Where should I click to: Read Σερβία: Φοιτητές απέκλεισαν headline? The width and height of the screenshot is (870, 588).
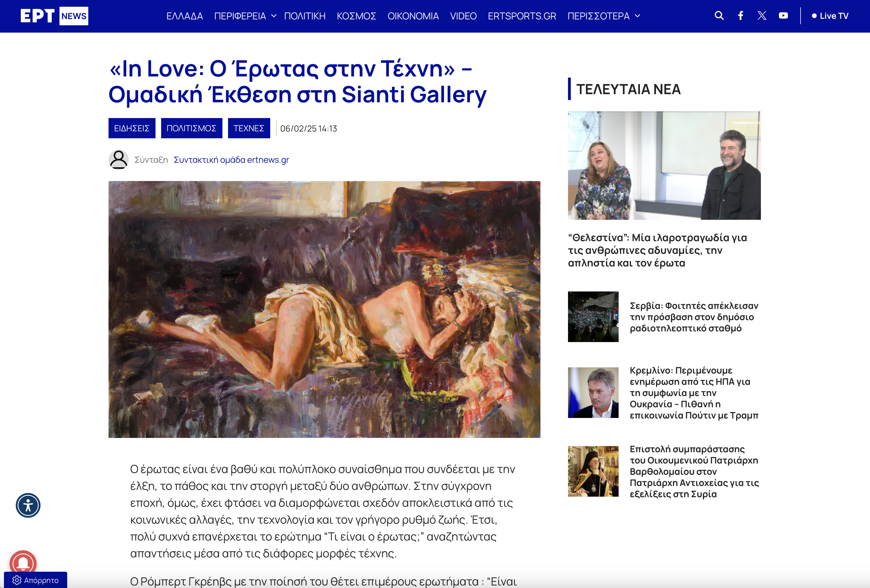click(694, 317)
